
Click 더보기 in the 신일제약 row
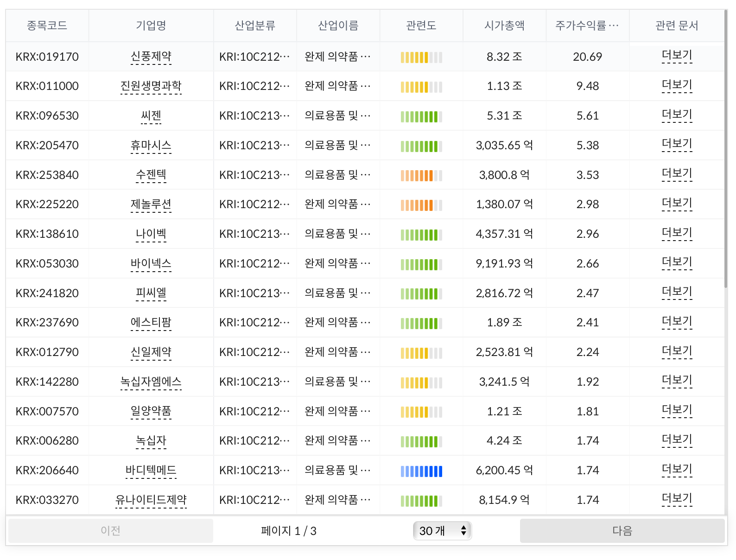(x=677, y=351)
